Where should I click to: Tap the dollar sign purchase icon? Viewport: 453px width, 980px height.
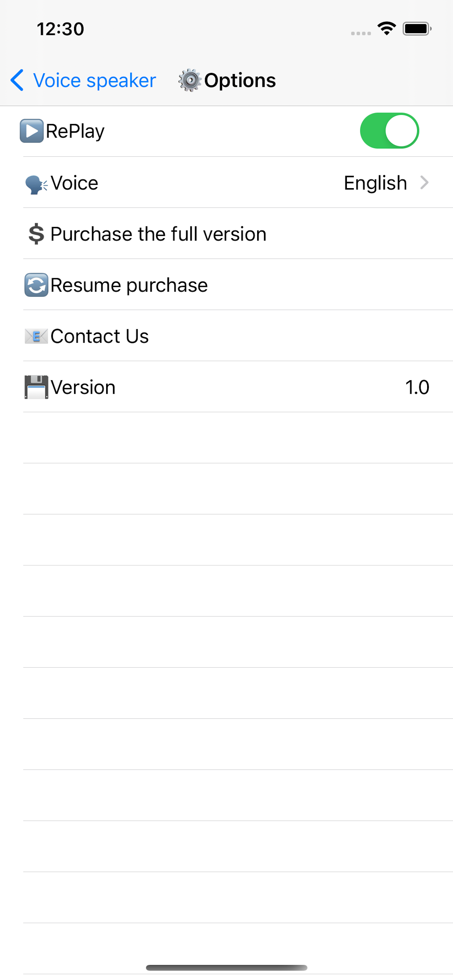pyautogui.click(x=36, y=234)
